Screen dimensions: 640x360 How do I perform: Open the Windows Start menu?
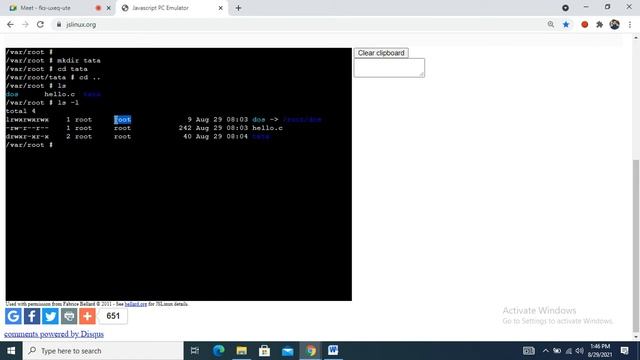pos(11,351)
